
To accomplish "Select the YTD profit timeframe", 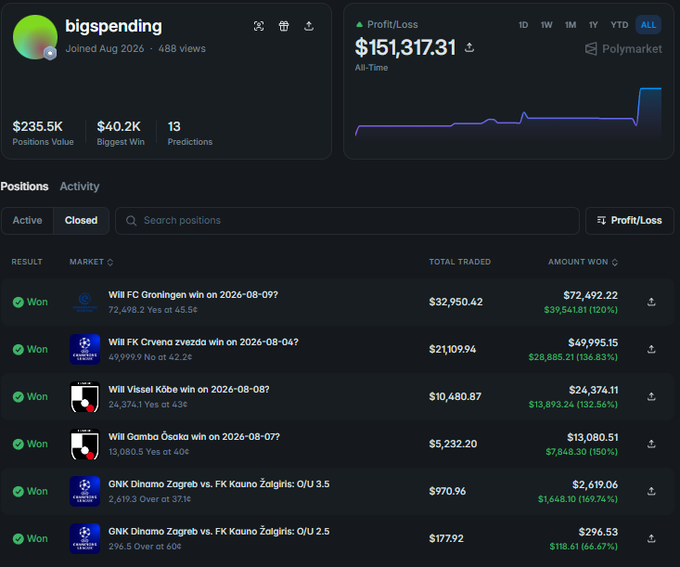I will click(x=619, y=25).
